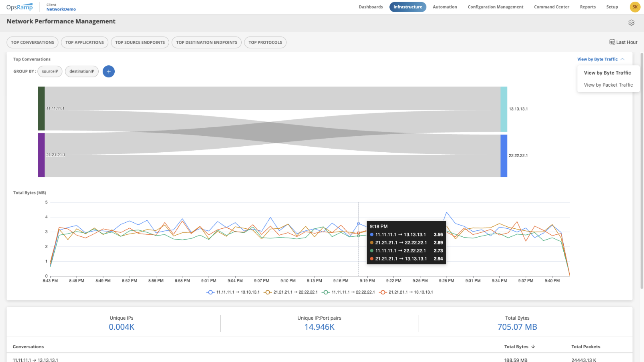Open the settings gear icon
644x362 pixels.
point(631,23)
